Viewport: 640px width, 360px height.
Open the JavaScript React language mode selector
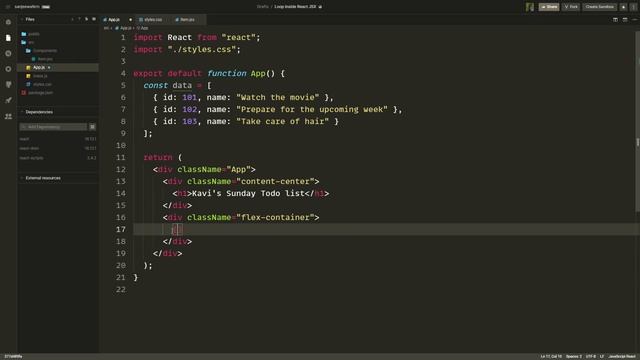[622, 357]
